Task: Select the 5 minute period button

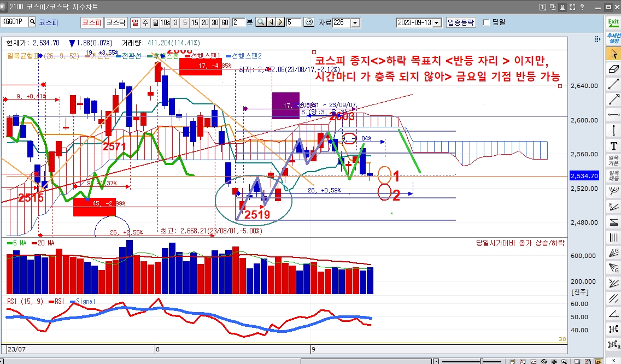Action: [x=185, y=22]
